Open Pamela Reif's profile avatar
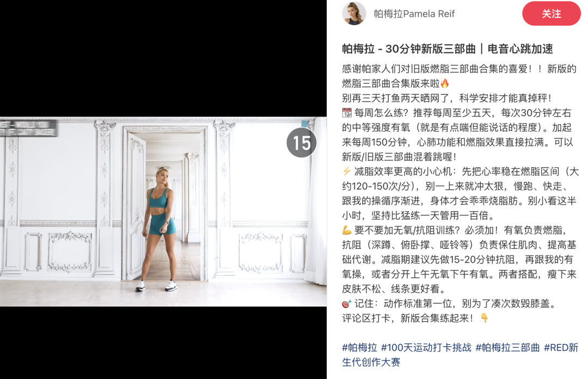Image resolution: width=588 pixels, height=379 pixels. [354, 13]
